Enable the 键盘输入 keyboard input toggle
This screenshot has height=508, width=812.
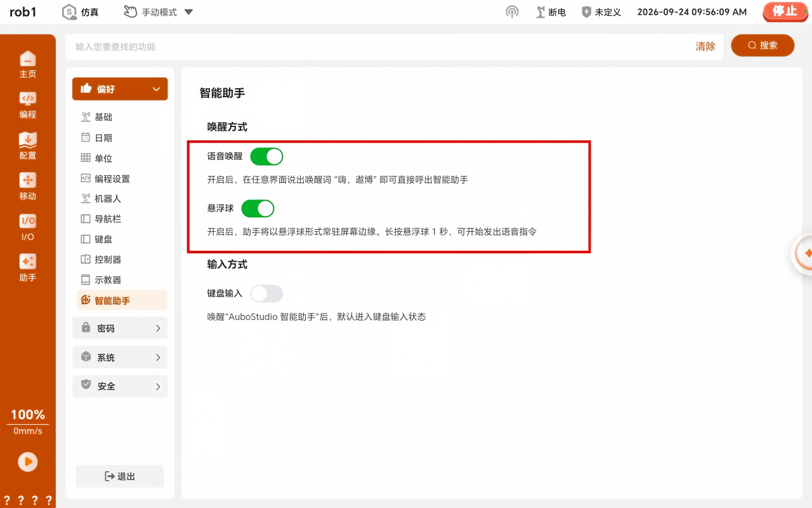(x=266, y=293)
